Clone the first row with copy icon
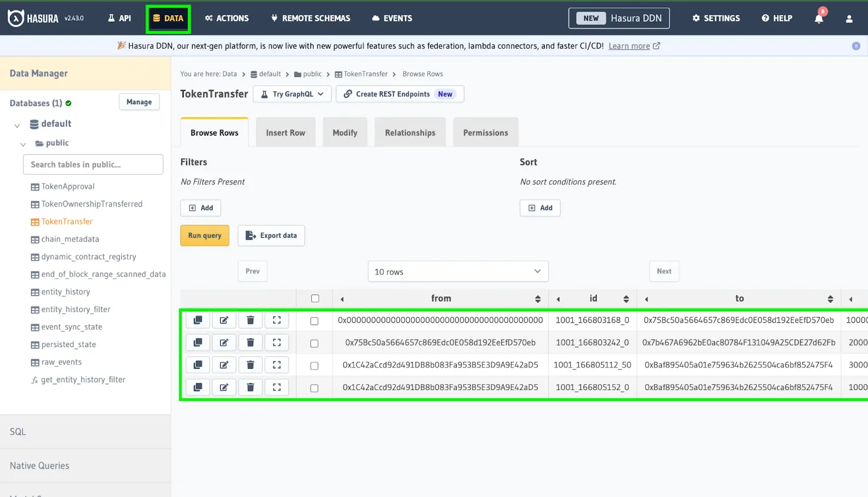This screenshot has height=497, width=868. [x=198, y=320]
